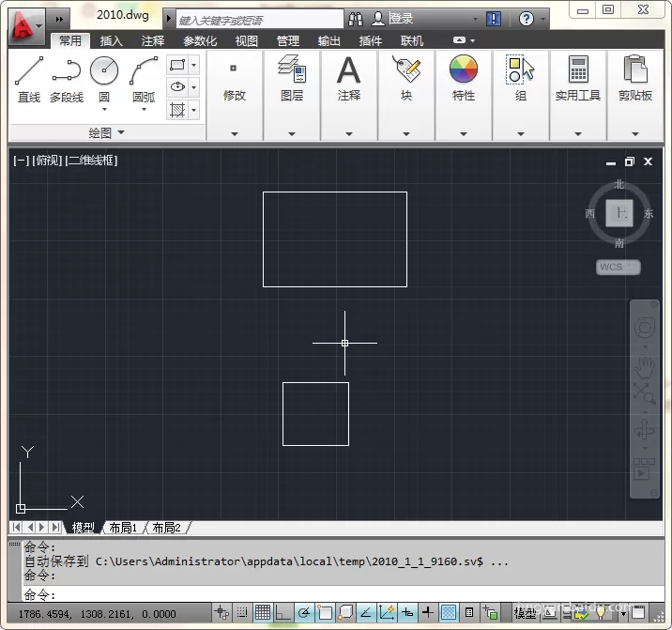Switch to the View (视图) ribbon tab
The width and height of the screenshot is (672, 630).
click(x=247, y=40)
